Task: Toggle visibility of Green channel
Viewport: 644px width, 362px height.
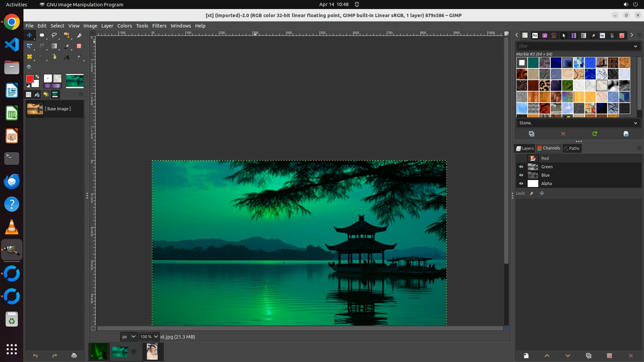Action: pyautogui.click(x=521, y=167)
